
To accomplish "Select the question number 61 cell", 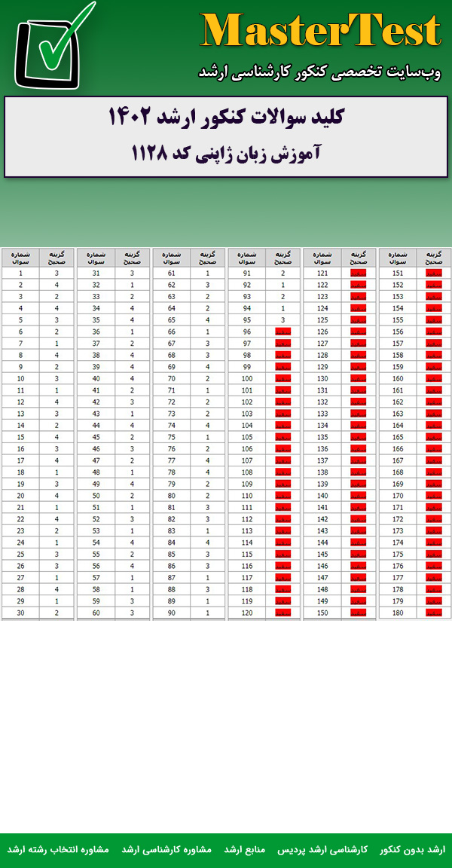I will (171, 274).
